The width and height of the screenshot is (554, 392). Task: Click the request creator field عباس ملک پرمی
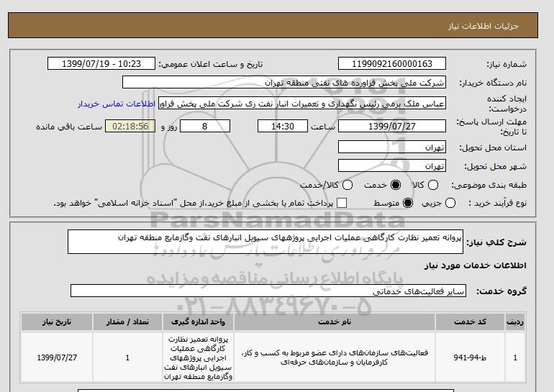tap(302, 104)
